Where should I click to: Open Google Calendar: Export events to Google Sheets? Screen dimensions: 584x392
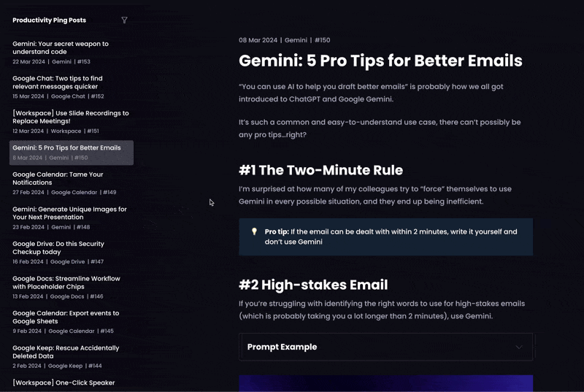71,322
